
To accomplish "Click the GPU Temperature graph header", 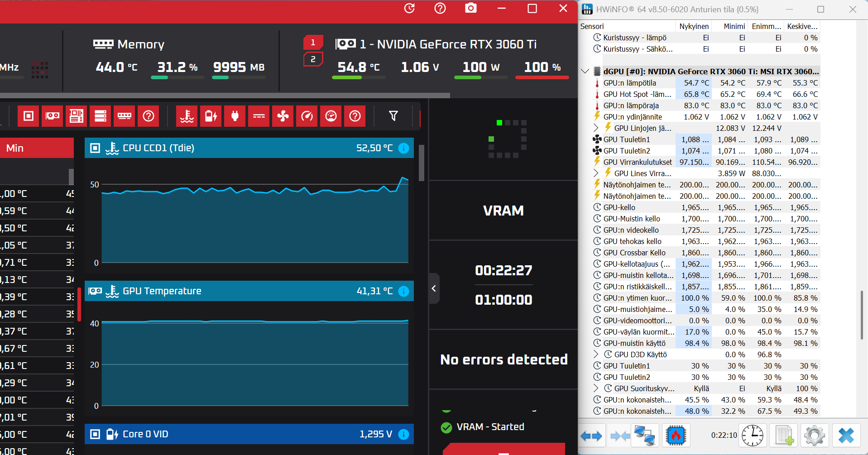I will click(249, 291).
